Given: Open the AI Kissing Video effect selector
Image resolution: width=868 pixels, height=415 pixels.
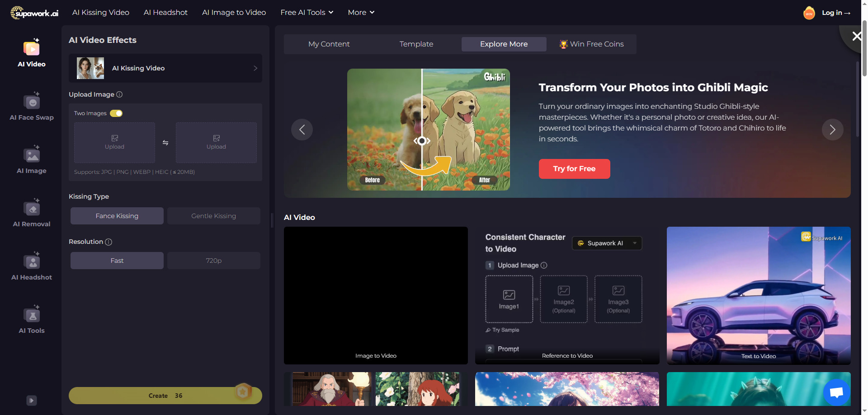Looking at the screenshot, I should (x=165, y=68).
